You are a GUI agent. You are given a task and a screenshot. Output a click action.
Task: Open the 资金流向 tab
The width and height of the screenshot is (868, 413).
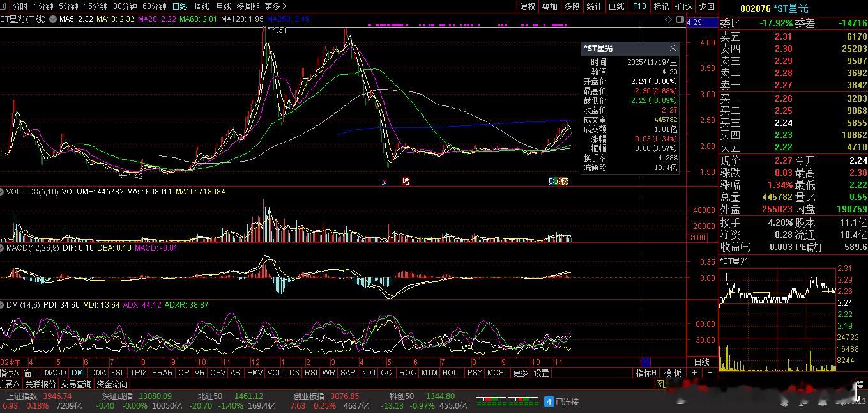tap(112, 384)
